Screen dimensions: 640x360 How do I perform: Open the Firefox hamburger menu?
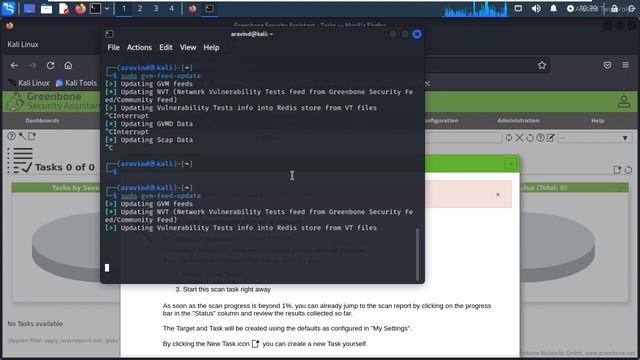tap(625, 65)
